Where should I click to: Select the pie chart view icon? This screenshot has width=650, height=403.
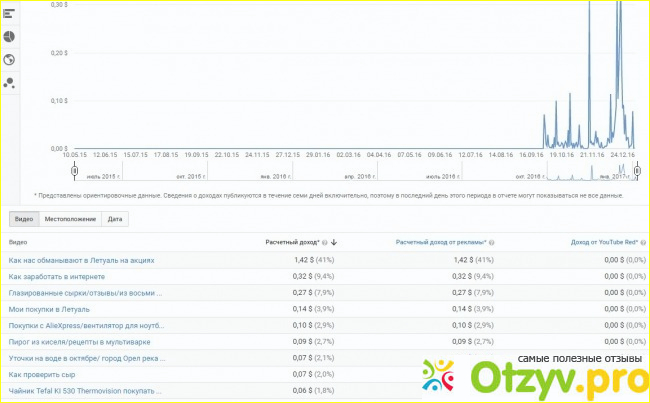9,35
